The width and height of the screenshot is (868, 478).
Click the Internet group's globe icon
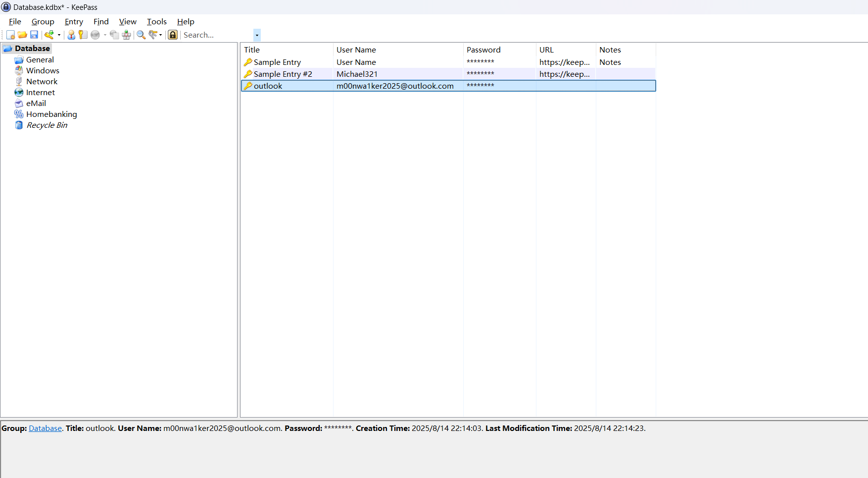(19, 92)
